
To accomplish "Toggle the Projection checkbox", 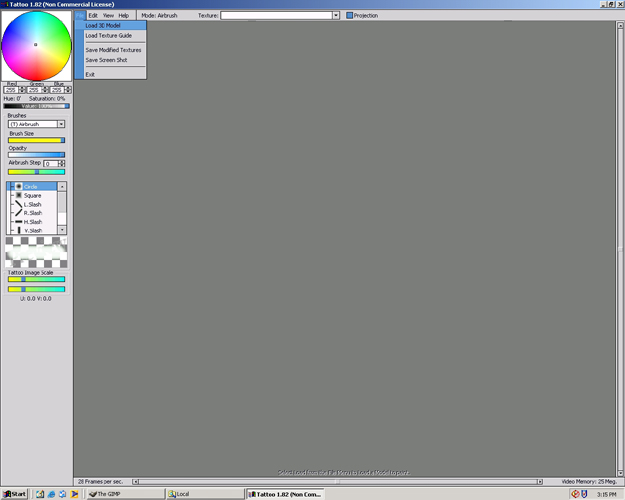I will (x=350, y=16).
